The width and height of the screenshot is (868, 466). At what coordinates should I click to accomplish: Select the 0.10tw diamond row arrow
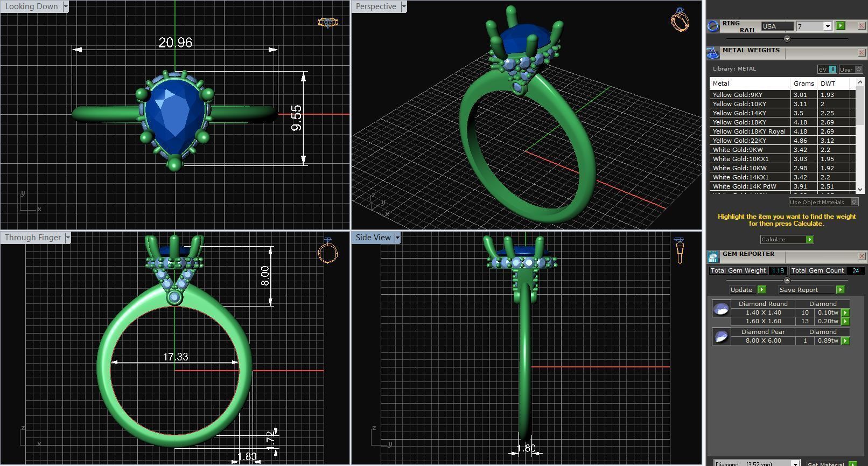tap(845, 313)
